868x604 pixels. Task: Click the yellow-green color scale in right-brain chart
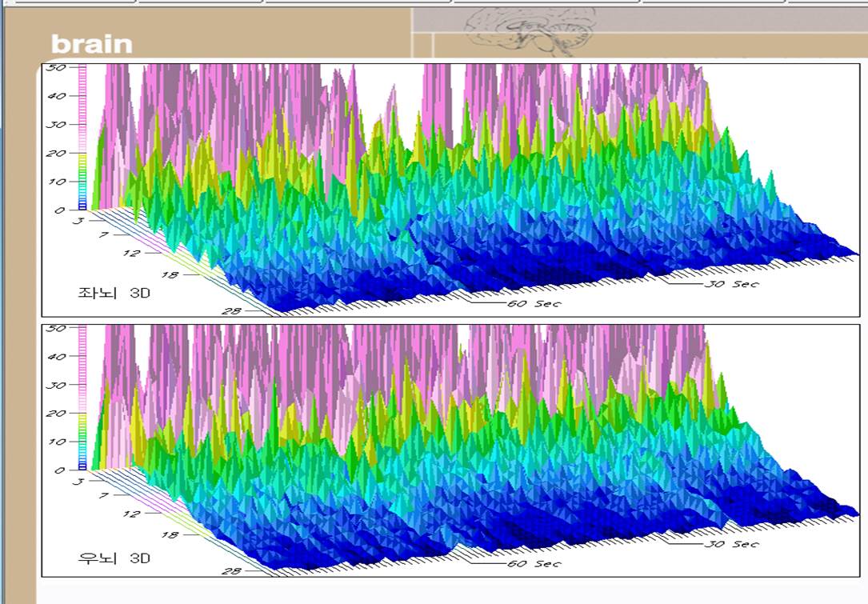coord(82,421)
